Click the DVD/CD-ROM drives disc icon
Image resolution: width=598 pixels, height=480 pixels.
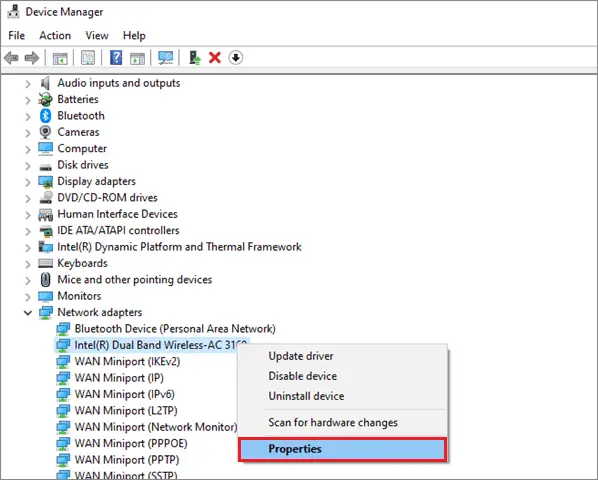[x=46, y=197]
